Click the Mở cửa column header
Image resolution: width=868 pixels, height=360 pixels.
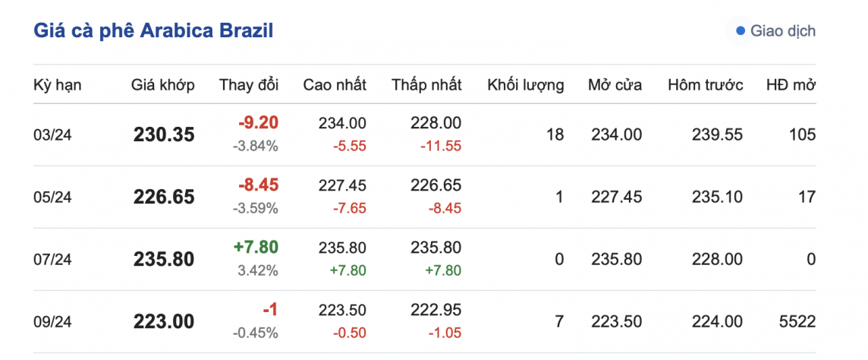click(x=615, y=85)
